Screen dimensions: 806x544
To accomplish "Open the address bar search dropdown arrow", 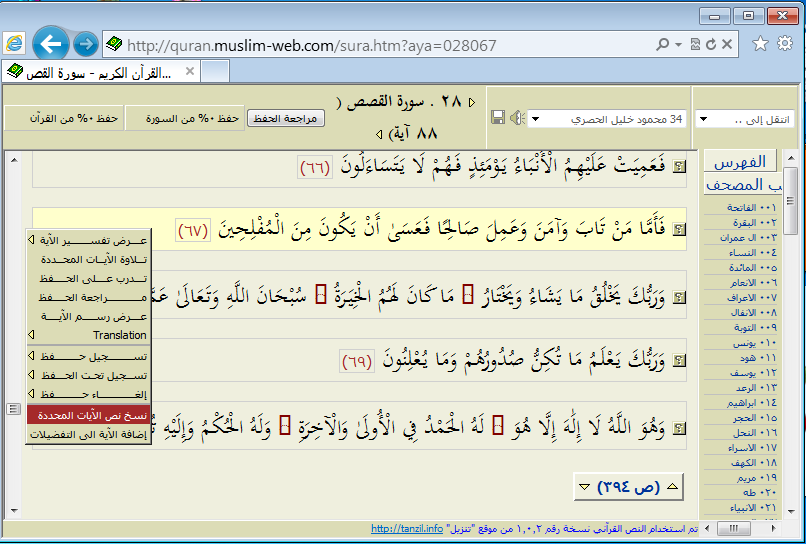I will click(x=679, y=45).
